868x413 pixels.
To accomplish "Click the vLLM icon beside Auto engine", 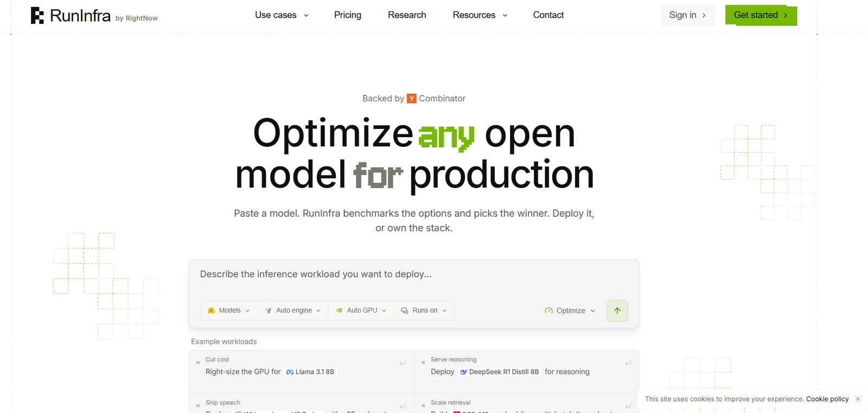I will click(268, 311).
